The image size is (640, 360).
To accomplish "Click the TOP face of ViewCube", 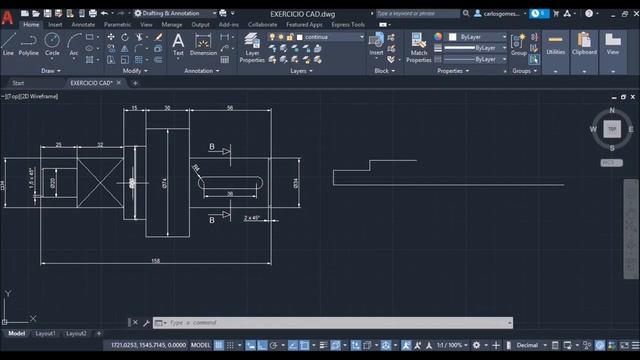I will [612, 129].
